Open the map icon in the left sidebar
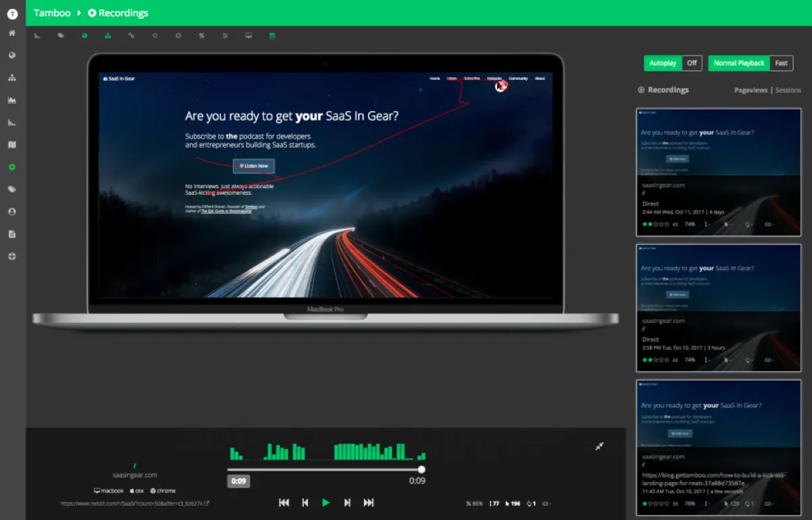 coord(12,145)
